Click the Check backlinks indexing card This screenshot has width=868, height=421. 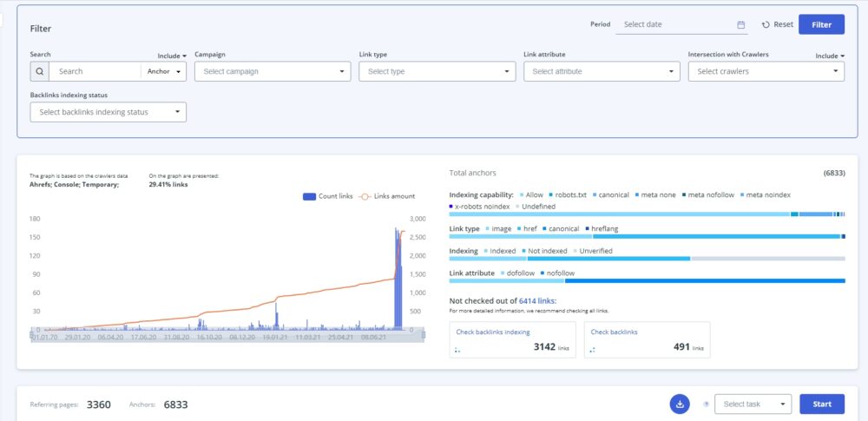[512, 339]
